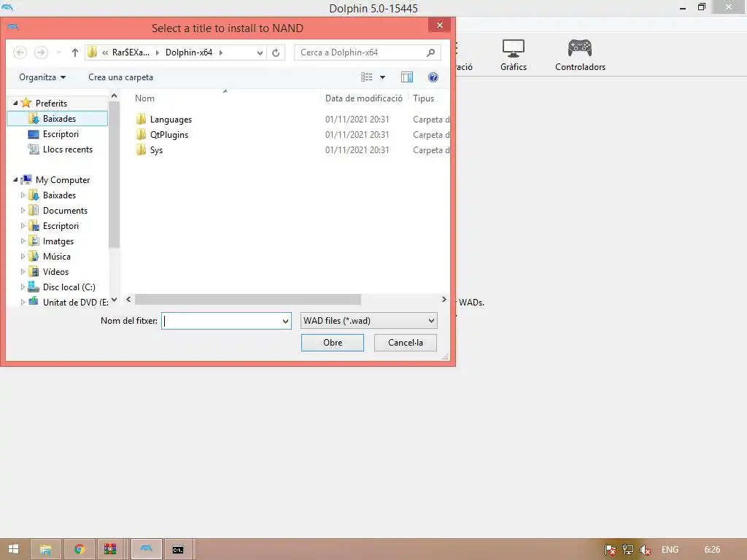
Task: Expand the file name combo box
Action: (x=285, y=321)
